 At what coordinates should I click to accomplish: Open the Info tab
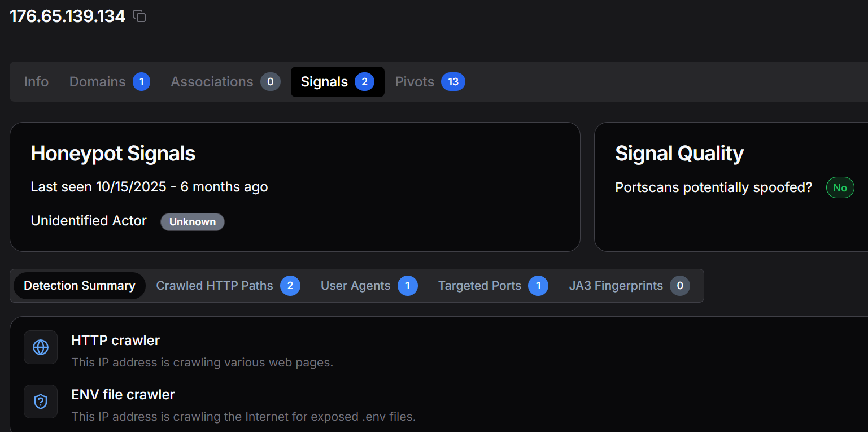click(36, 82)
